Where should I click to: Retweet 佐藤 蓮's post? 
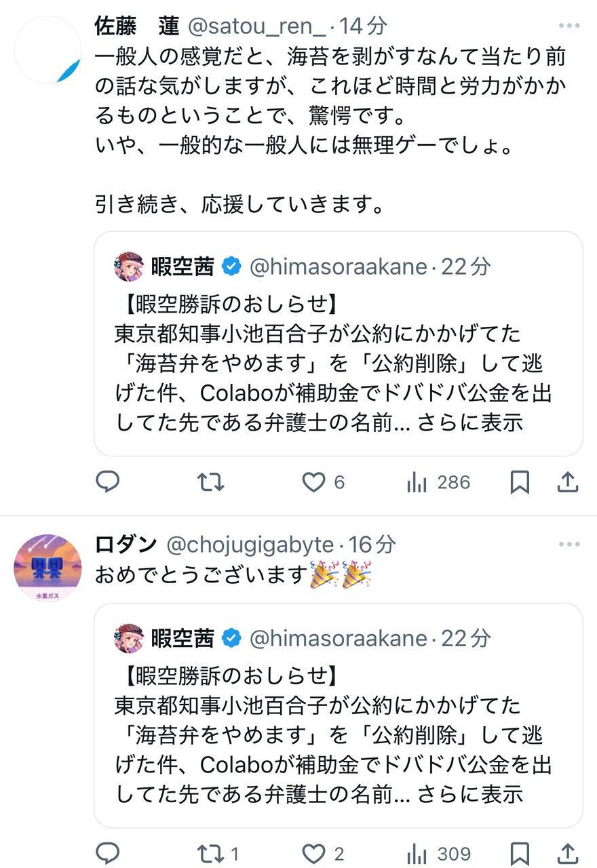coord(210,482)
